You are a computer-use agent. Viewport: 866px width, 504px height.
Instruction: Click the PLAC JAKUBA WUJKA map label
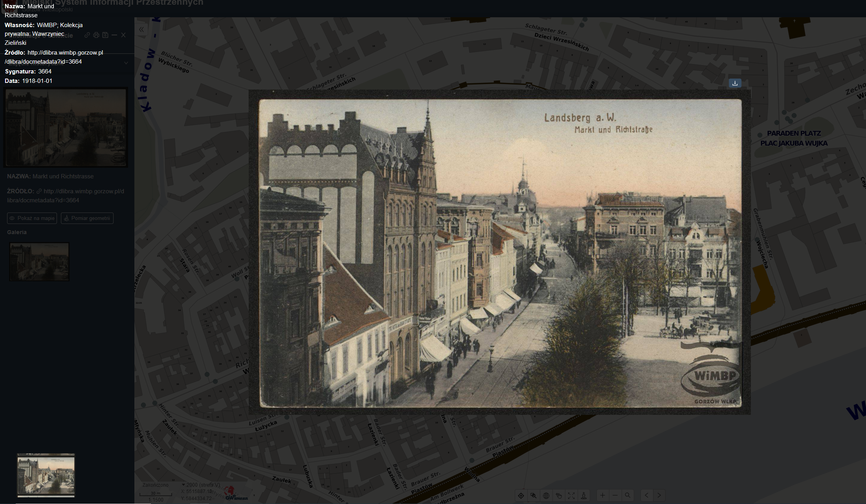click(794, 143)
